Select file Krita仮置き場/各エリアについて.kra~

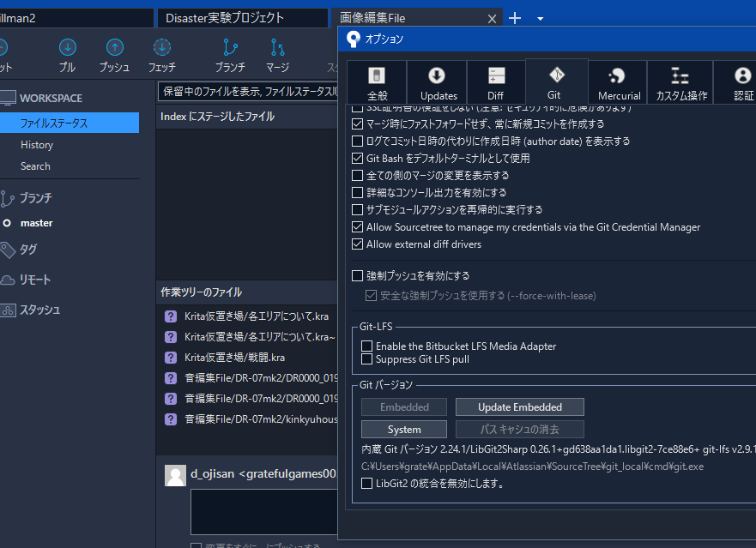click(x=260, y=337)
